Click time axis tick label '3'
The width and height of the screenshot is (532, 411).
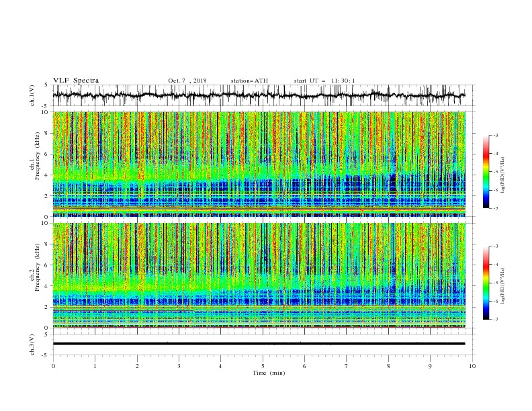tap(179, 366)
